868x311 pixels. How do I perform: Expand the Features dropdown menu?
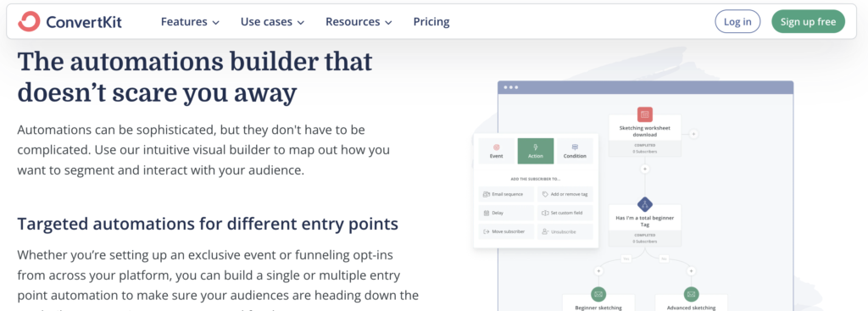[190, 22]
